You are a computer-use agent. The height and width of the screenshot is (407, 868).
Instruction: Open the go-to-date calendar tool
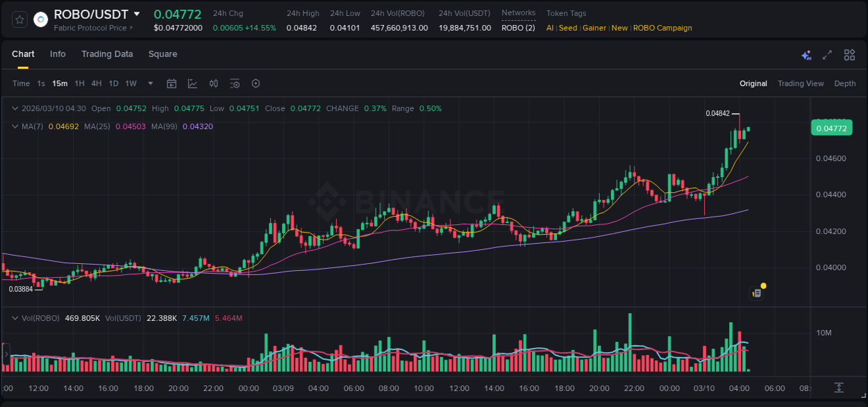click(172, 83)
